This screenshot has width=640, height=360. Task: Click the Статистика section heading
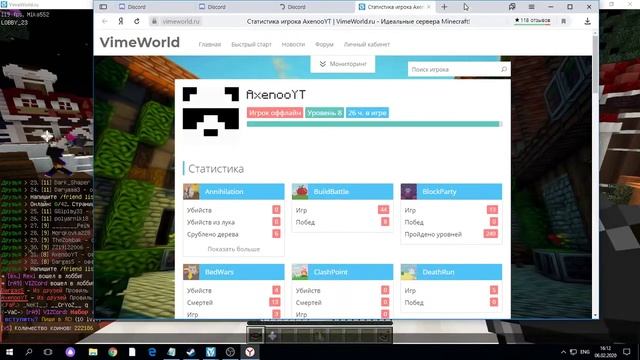[216, 169]
